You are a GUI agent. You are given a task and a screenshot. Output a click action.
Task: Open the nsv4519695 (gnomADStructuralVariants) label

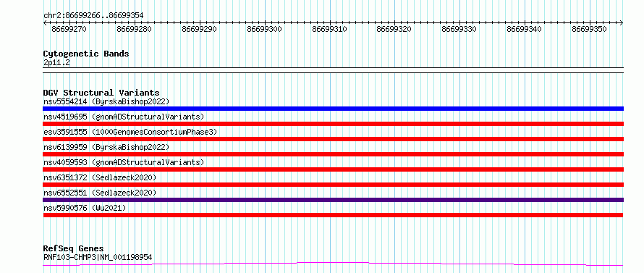[x=124, y=117]
